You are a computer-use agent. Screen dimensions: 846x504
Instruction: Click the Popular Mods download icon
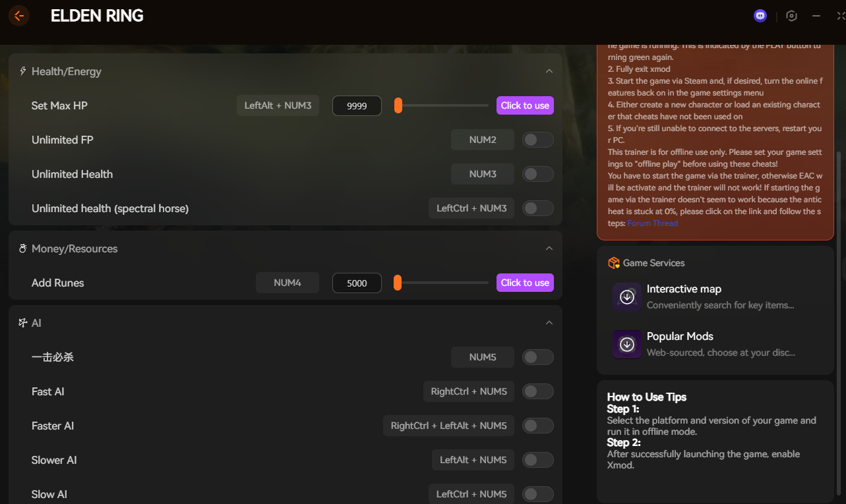point(627,345)
